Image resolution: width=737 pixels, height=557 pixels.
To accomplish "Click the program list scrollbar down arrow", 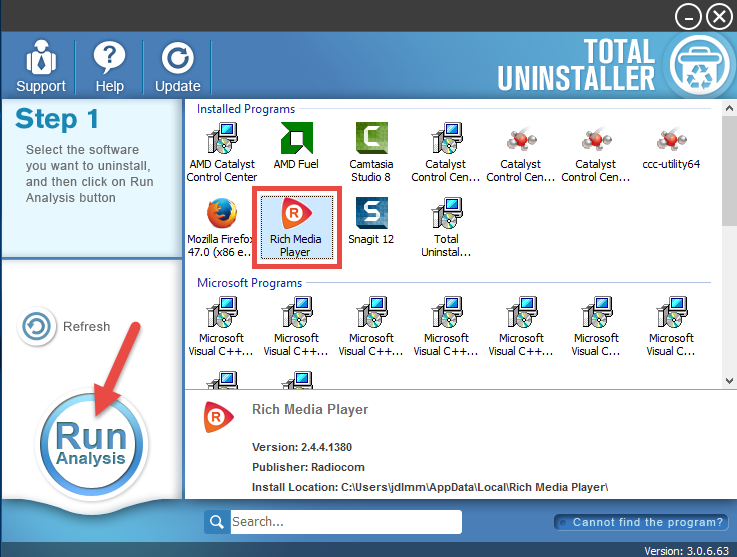I will tap(729, 381).
